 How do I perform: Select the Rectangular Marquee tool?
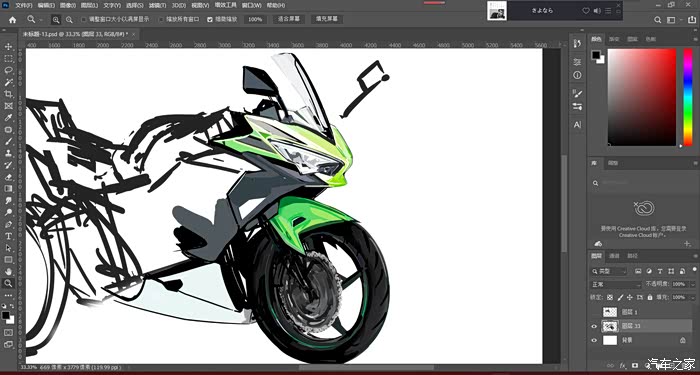coord(8,59)
